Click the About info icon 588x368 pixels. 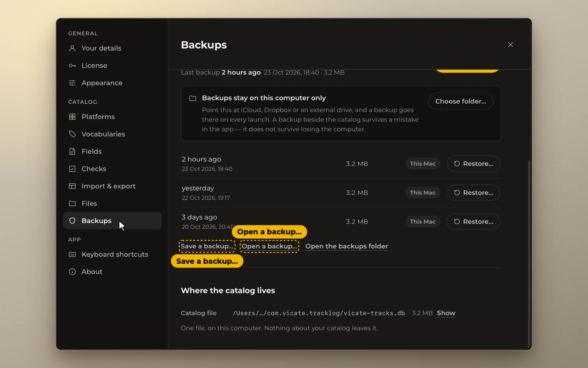(72, 272)
